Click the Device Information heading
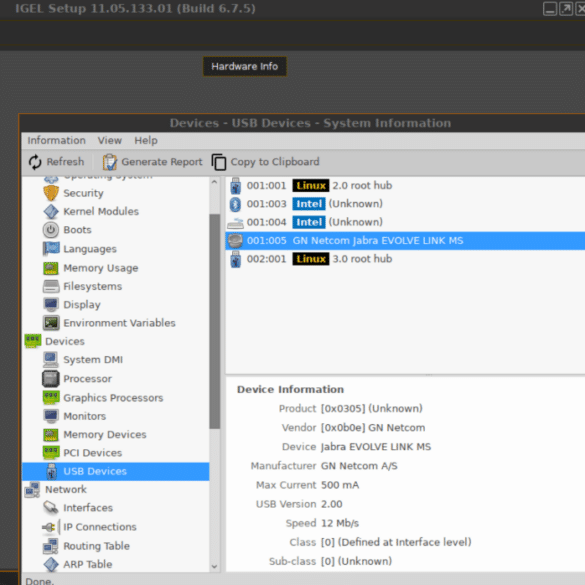Image resolution: width=585 pixels, height=585 pixels. point(290,390)
